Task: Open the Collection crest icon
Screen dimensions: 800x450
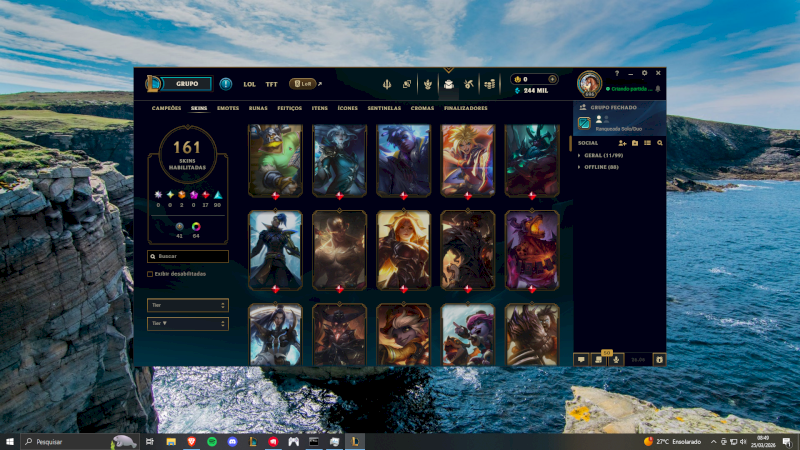Action: click(x=428, y=84)
